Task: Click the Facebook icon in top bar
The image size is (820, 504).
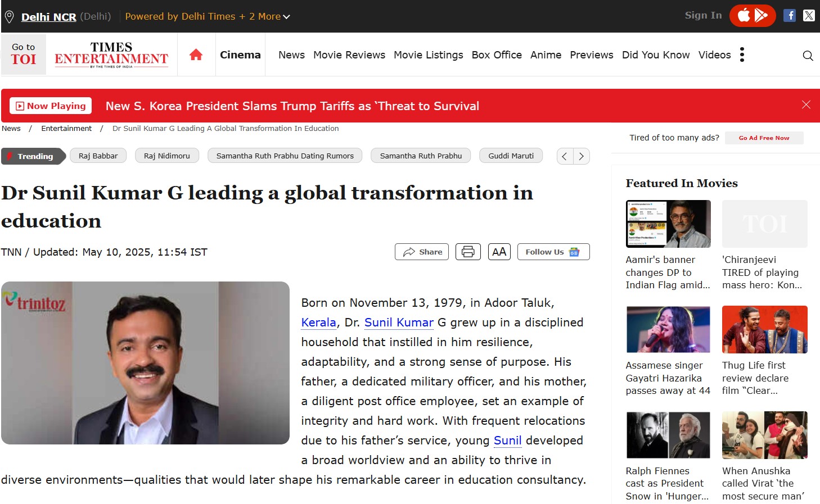Action: pos(790,16)
